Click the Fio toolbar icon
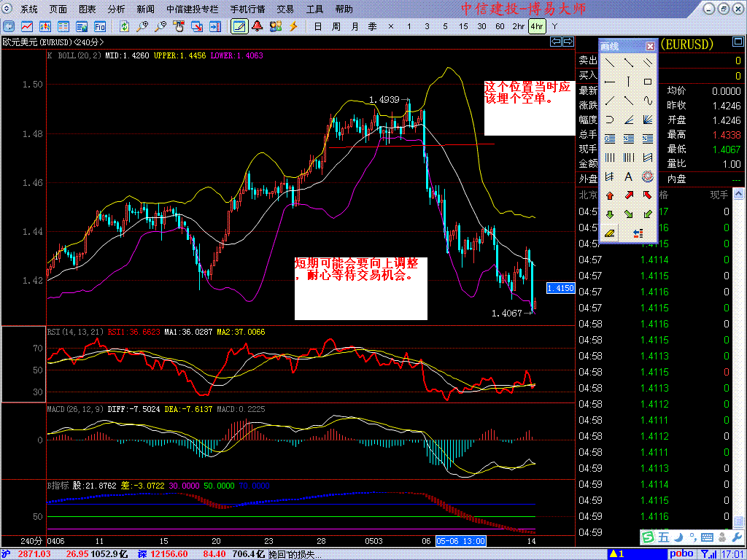This screenshot has width=747, height=560. pos(99,26)
